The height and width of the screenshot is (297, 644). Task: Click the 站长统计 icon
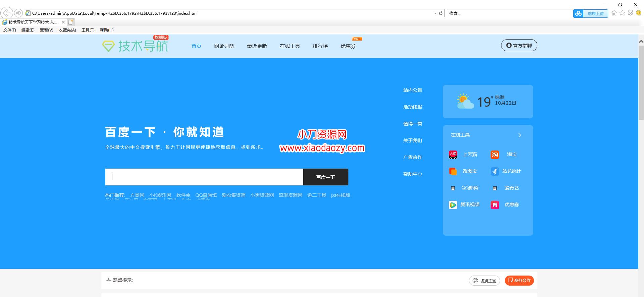pyautogui.click(x=495, y=171)
